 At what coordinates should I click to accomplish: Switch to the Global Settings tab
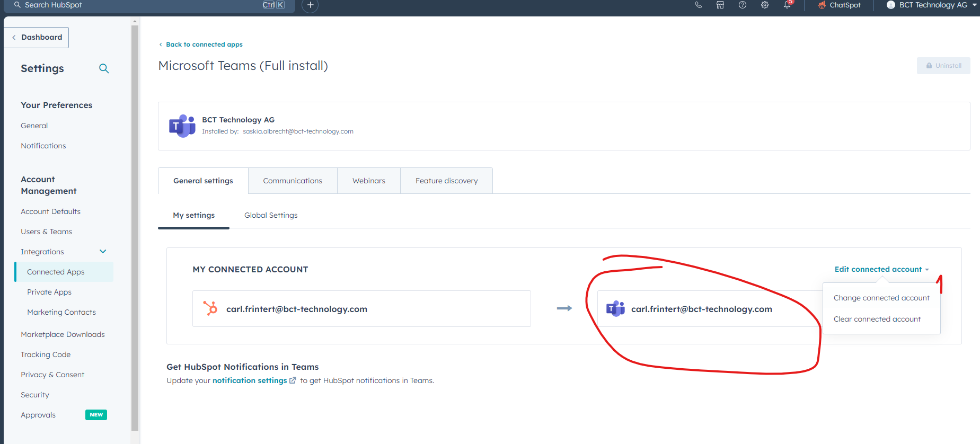point(271,215)
